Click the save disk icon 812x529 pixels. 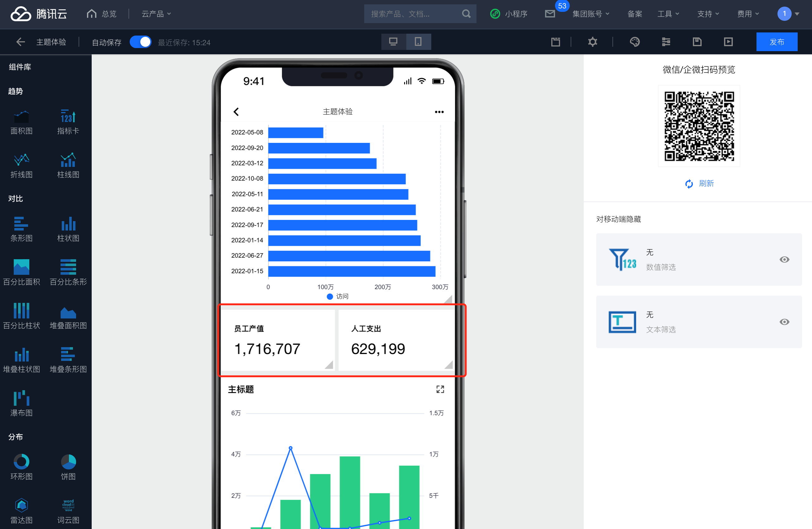[x=697, y=42]
